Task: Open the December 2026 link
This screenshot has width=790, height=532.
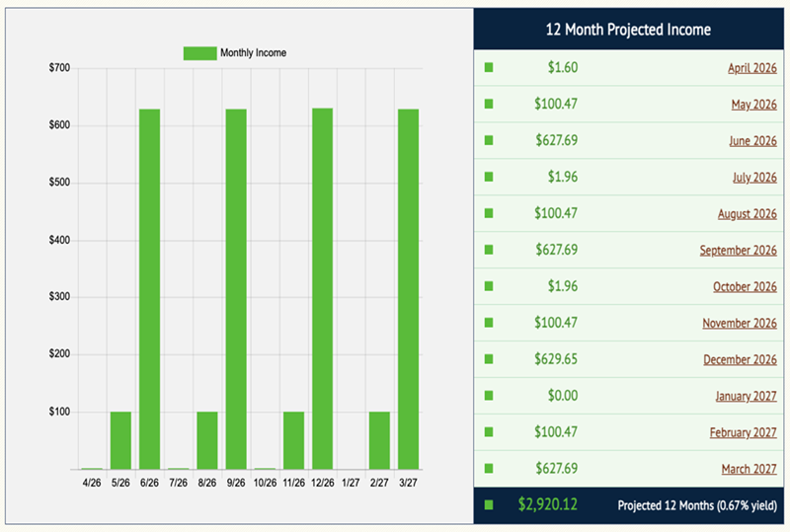Action: click(740, 360)
